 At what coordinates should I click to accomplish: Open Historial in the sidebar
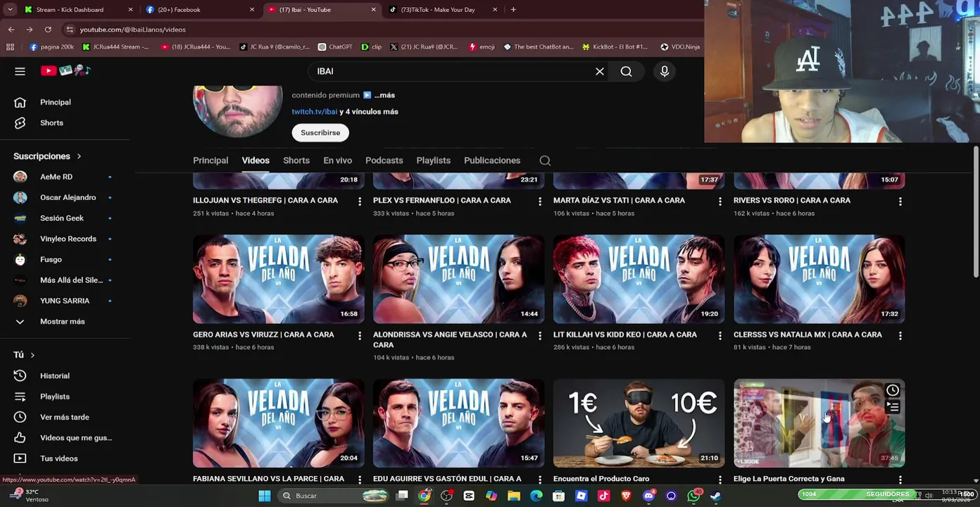55,376
